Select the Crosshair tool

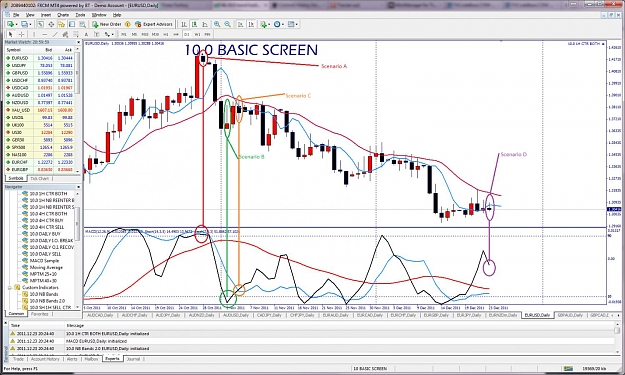pos(21,34)
